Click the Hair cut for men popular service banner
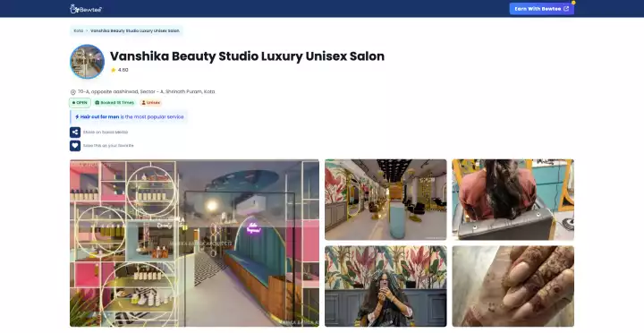Image resolution: width=644 pixels, height=333 pixels. click(x=129, y=116)
